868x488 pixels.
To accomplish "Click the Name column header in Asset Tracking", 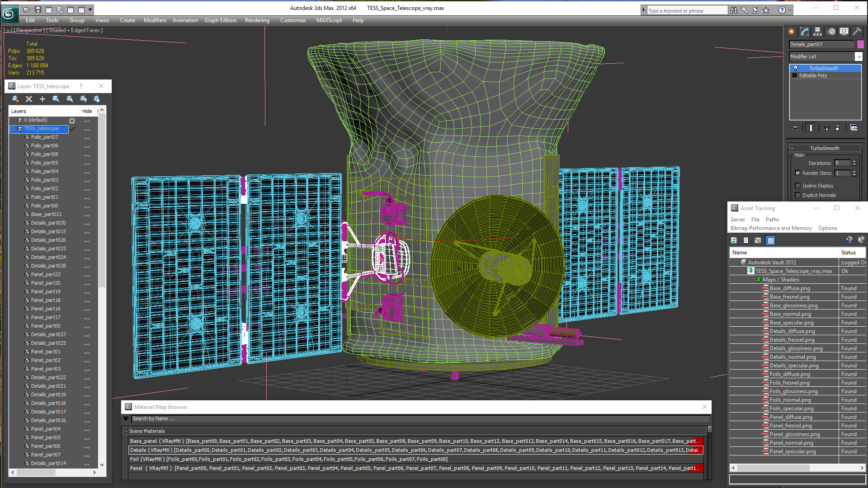I will [x=784, y=253].
